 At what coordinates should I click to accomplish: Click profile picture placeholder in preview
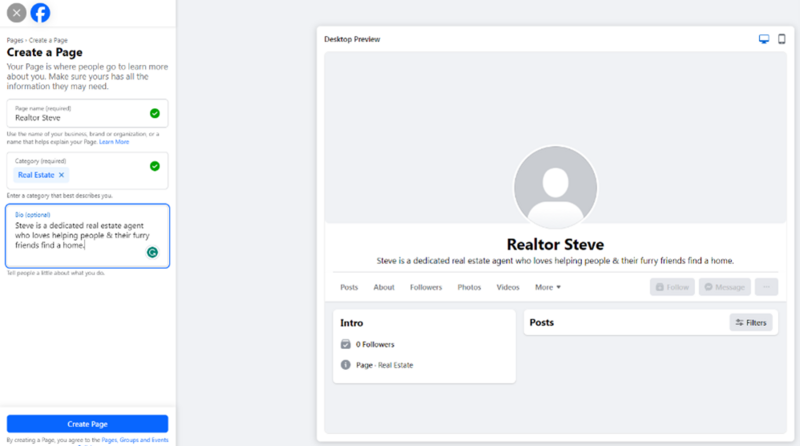(555, 188)
